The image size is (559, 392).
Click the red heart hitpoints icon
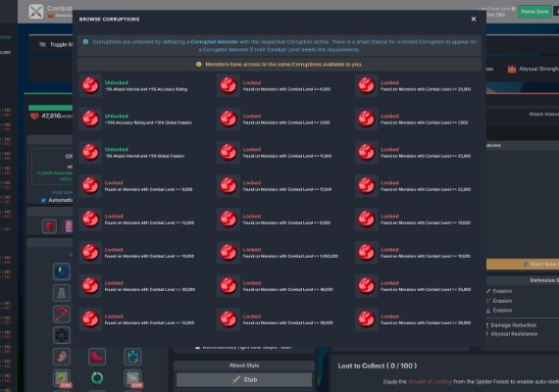click(34, 116)
